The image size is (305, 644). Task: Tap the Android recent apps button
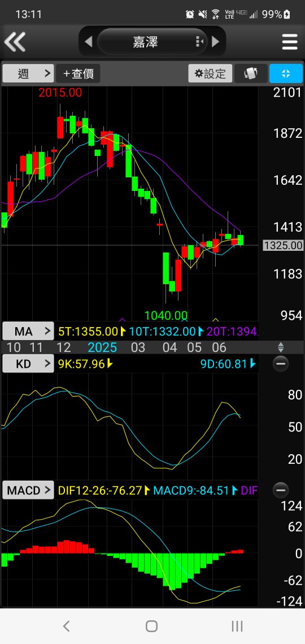coord(237,626)
